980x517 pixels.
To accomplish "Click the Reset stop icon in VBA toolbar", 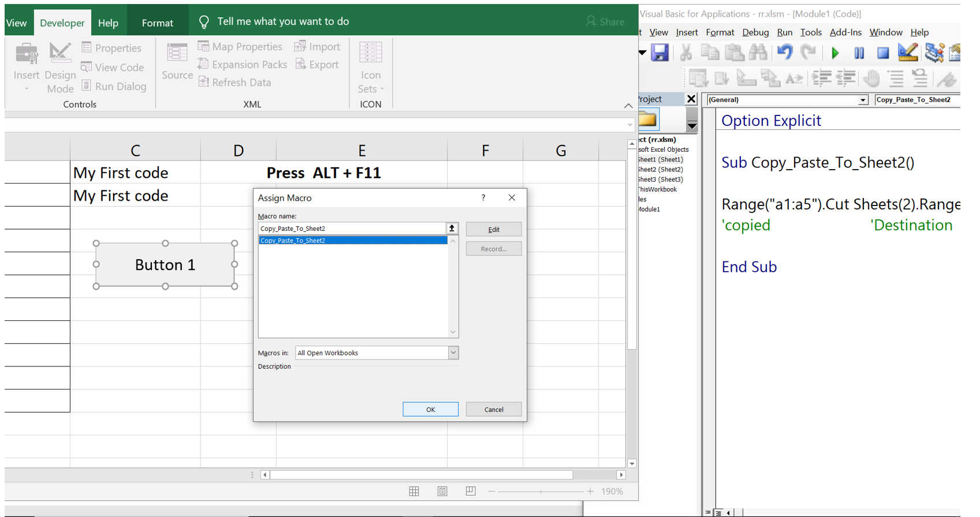I will [882, 53].
